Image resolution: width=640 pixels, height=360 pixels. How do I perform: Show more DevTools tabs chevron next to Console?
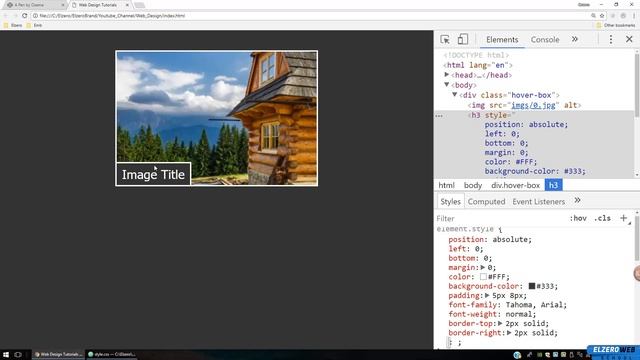pos(575,39)
